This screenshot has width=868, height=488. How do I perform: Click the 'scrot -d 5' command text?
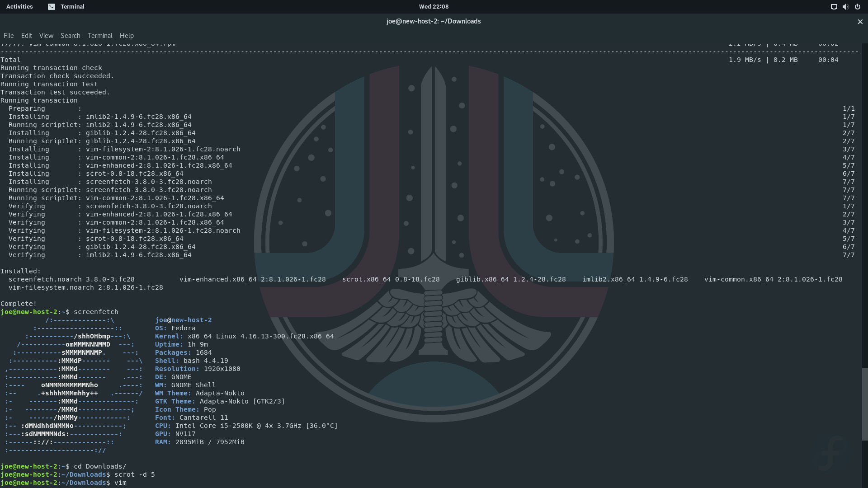134,475
